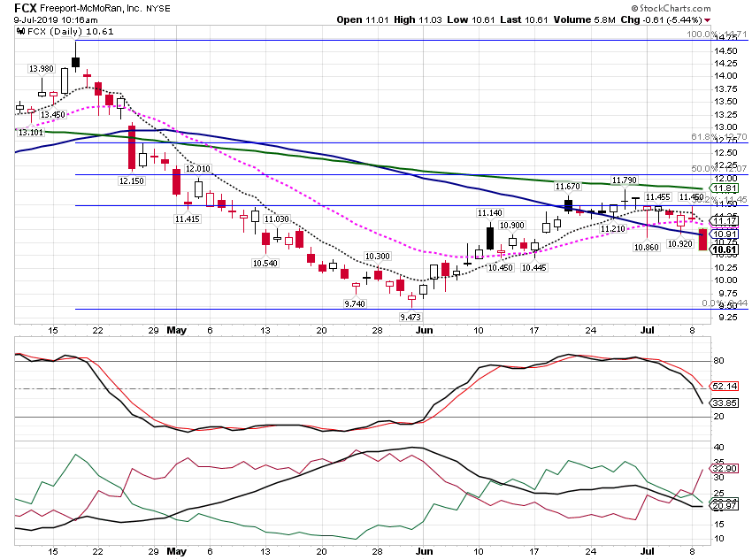Click the 11.17 moving average tag

click(725, 221)
